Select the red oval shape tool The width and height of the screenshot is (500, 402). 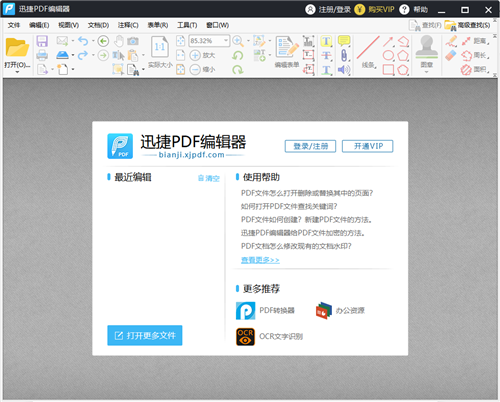pos(388,55)
